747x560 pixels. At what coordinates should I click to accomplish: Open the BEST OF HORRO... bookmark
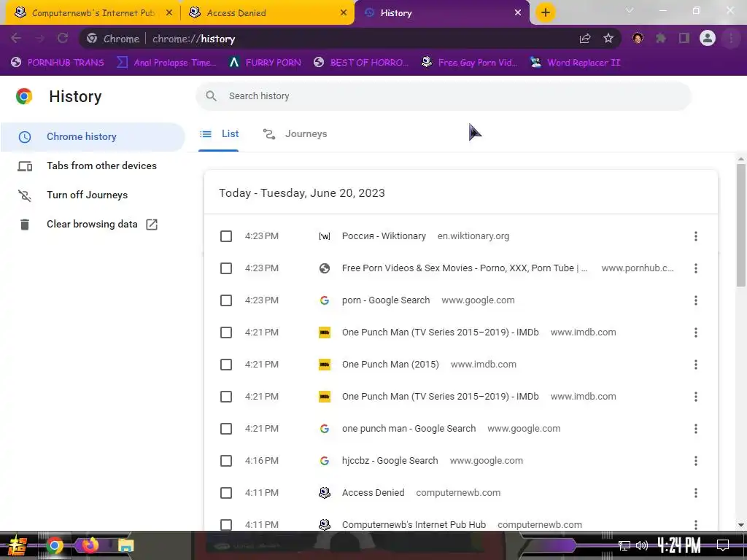[x=361, y=63]
